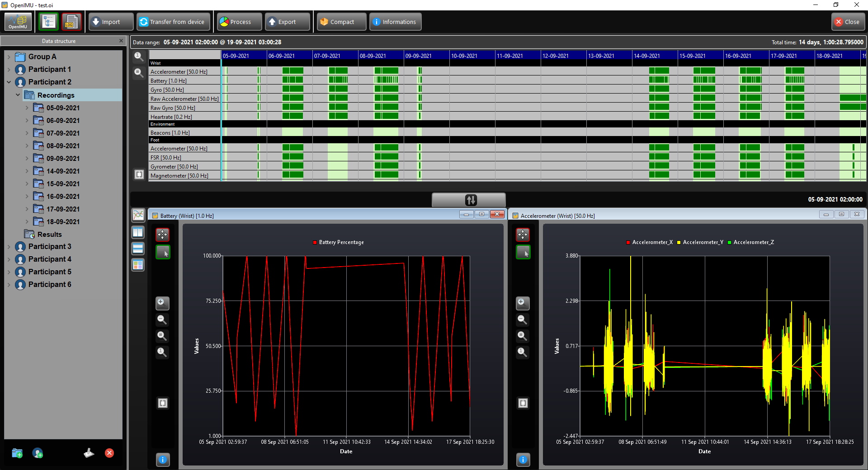Expand the 14-09-2021 recording entry
868x470 pixels.
[x=27, y=171]
